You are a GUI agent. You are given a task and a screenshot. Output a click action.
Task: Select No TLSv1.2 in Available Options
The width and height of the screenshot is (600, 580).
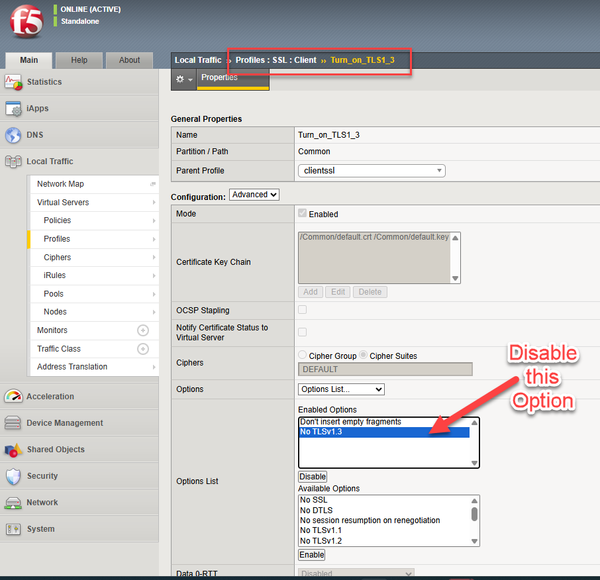coord(385,541)
